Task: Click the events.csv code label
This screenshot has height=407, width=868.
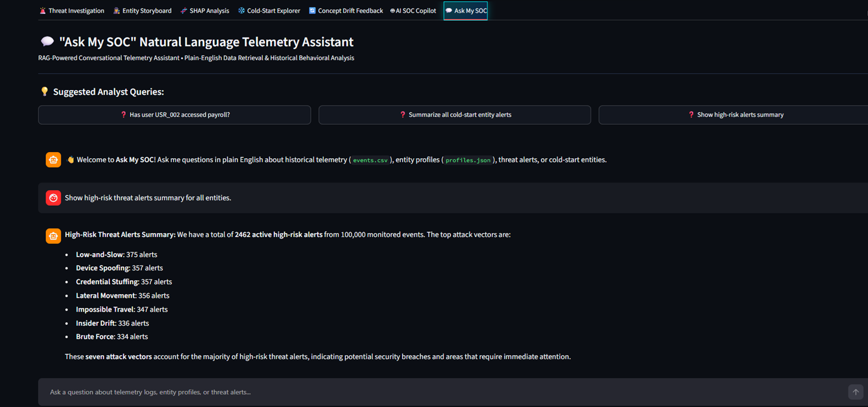Action: 370,160
